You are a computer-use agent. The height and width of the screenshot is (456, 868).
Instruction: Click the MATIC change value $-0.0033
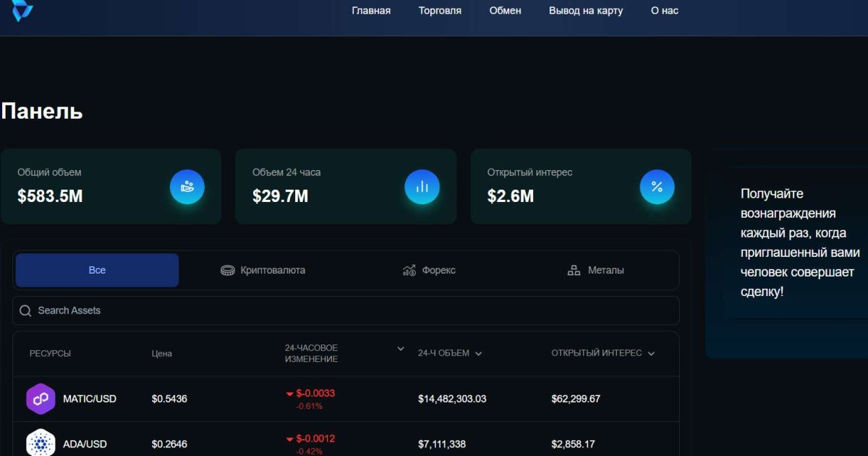click(315, 394)
